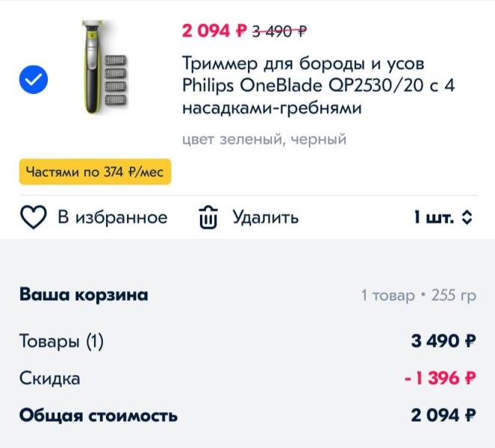Click the discounted price 2 094 ₽ at top
This screenshot has height=448, width=495.
click(214, 31)
